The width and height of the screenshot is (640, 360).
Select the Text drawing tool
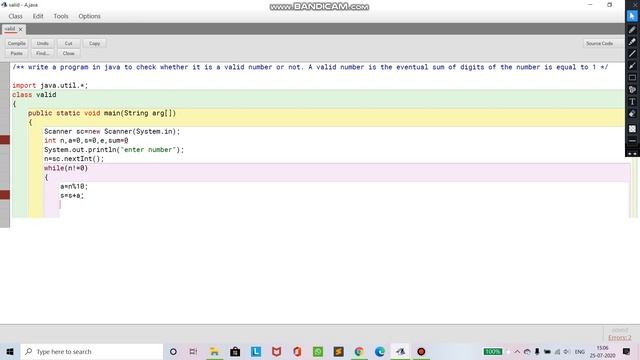click(632, 102)
